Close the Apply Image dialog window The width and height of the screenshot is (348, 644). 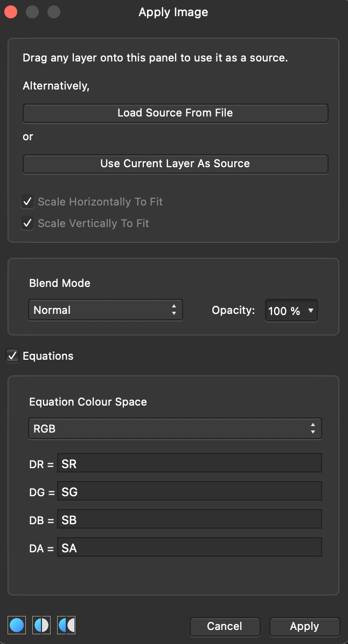point(11,12)
